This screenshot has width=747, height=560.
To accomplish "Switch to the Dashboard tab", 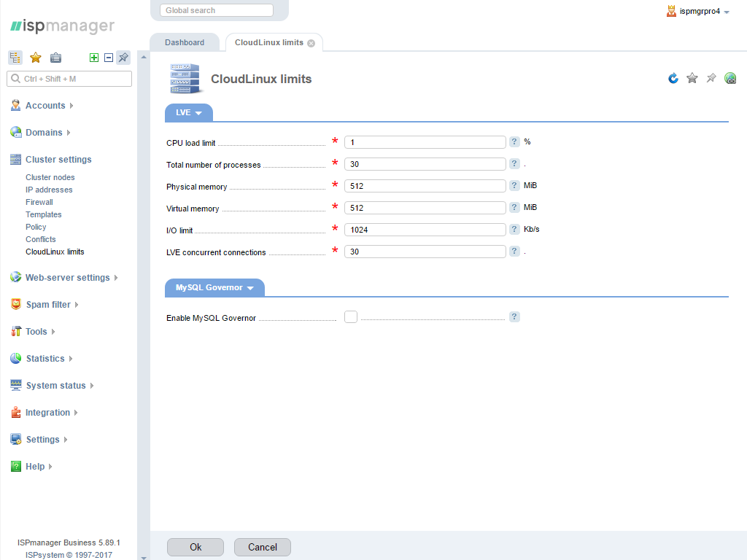I will 185,42.
